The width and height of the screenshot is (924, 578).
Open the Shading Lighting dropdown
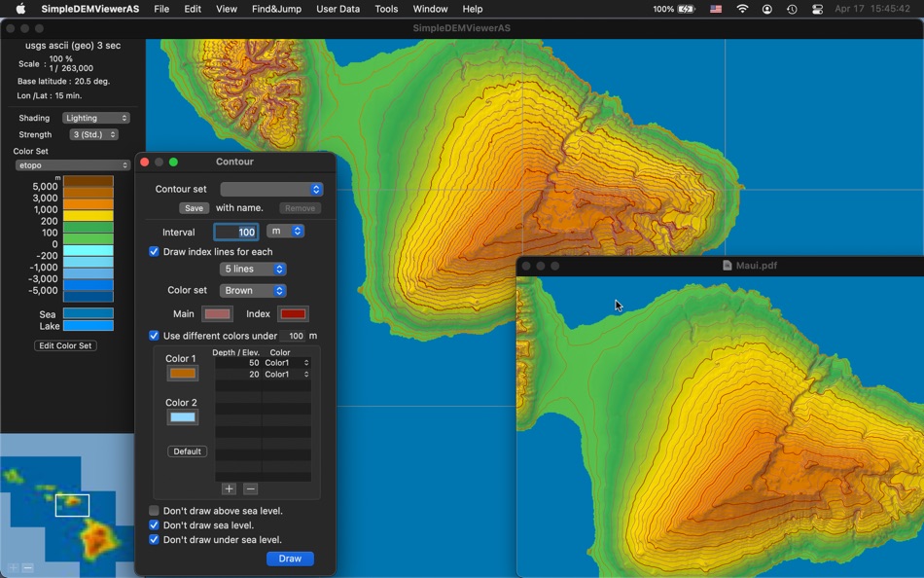pyautogui.click(x=95, y=118)
